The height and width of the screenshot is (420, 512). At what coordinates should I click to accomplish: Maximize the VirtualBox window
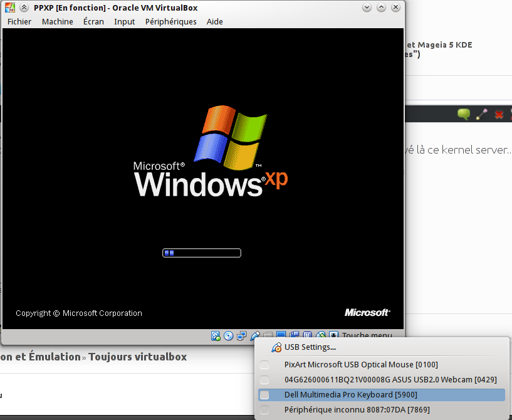[381, 7]
